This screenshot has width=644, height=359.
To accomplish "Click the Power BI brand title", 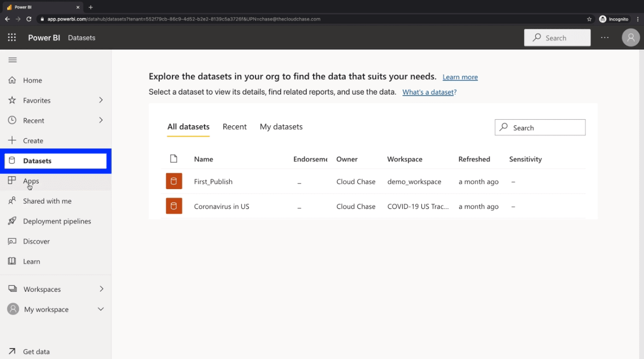I will coord(44,38).
